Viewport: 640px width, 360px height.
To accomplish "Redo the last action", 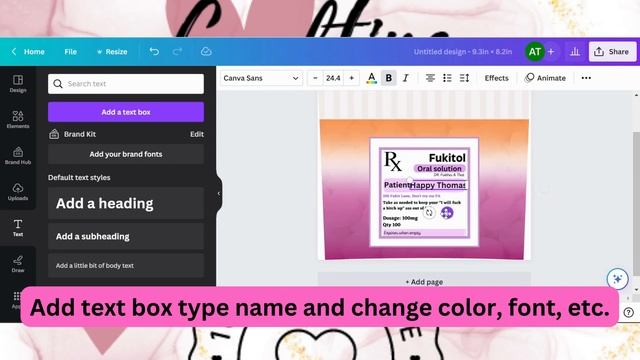I will [177, 51].
